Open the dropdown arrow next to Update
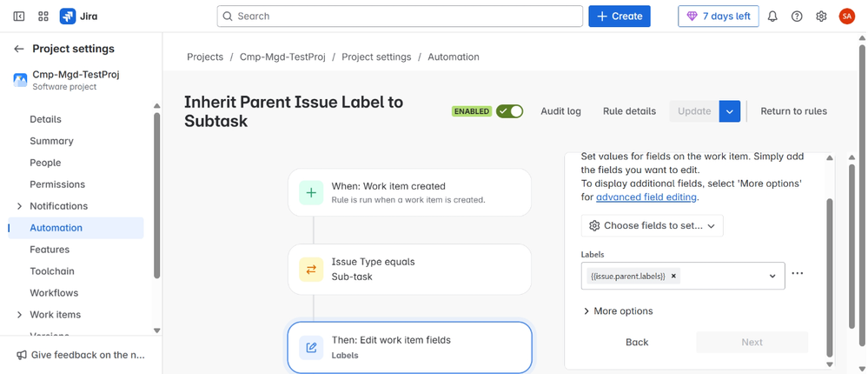The height and width of the screenshot is (374, 868). pyautogui.click(x=730, y=111)
